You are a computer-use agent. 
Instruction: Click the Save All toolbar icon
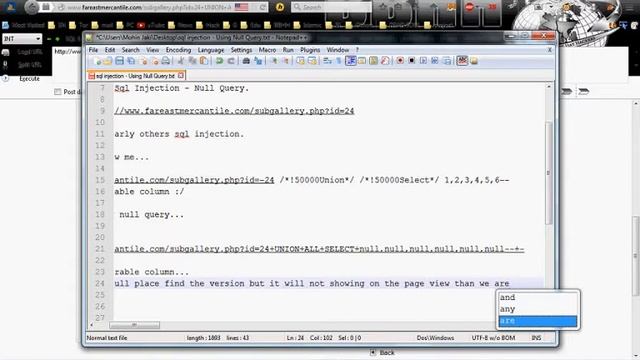pos(131,61)
